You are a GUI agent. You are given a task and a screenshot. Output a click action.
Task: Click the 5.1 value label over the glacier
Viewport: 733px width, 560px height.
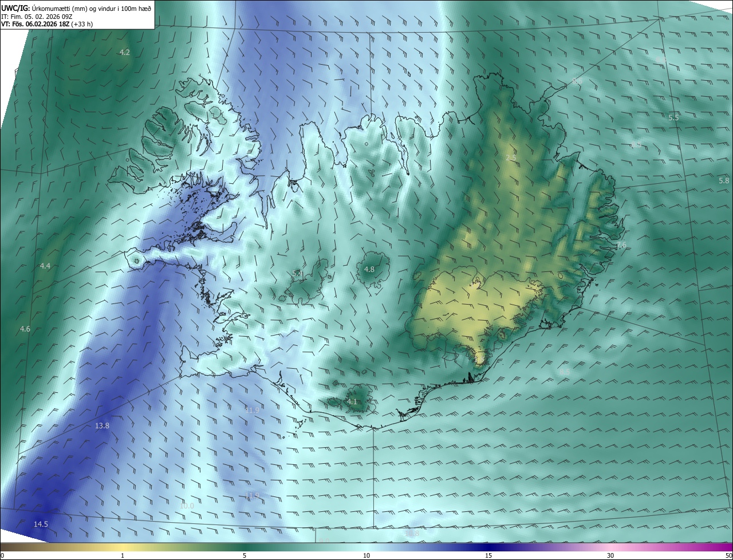pyautogui.click(x=297, y=274)
